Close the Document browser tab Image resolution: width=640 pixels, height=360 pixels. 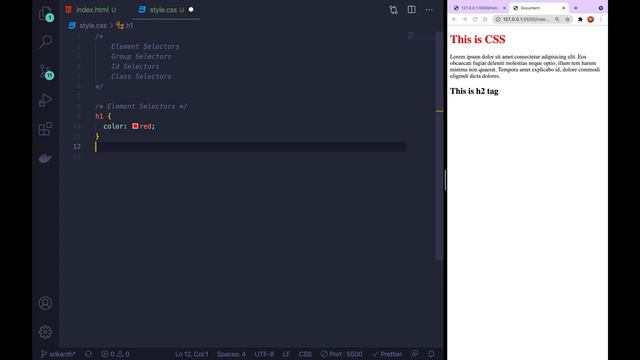tap(564, 8)
